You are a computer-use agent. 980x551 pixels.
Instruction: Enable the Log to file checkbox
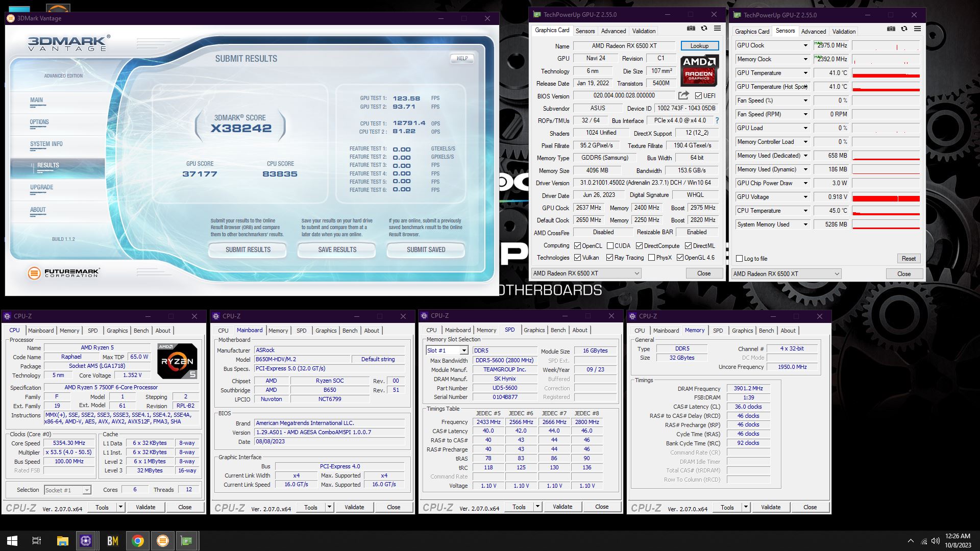pyautogui.click(x=739, y=259)
